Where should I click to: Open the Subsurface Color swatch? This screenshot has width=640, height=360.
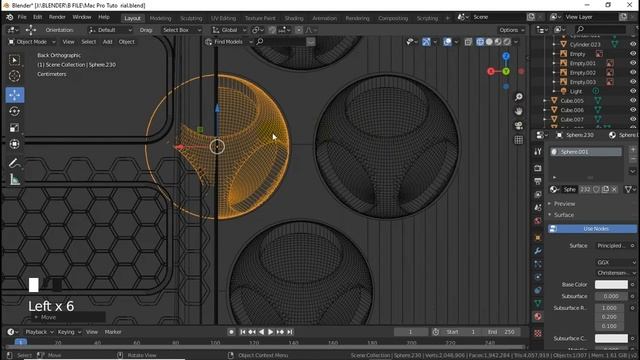(x=611, y=338)
